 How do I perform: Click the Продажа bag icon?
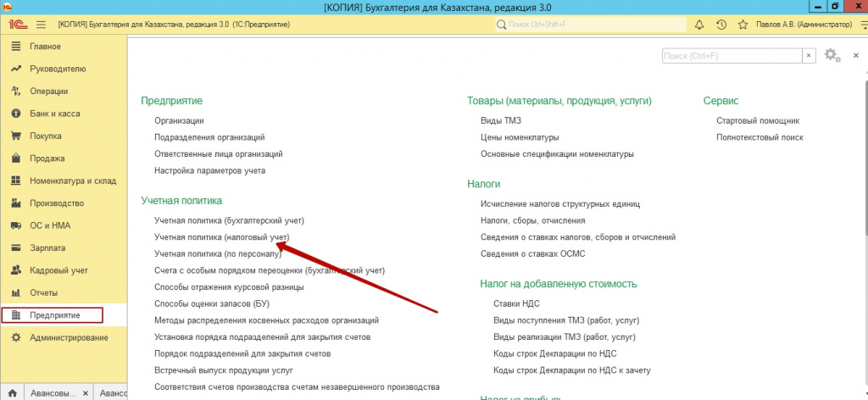(16, 158)
